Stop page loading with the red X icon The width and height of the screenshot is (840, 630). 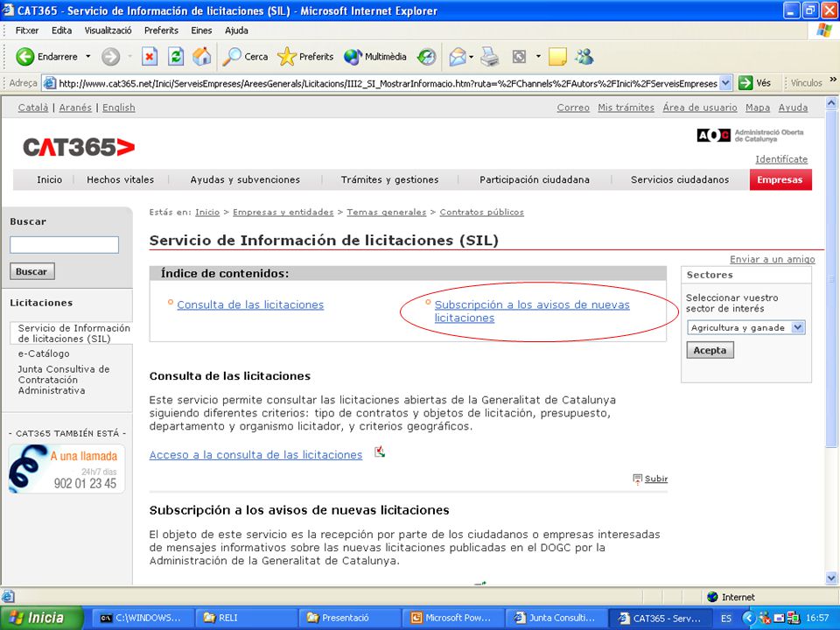[x=150, y=56]
